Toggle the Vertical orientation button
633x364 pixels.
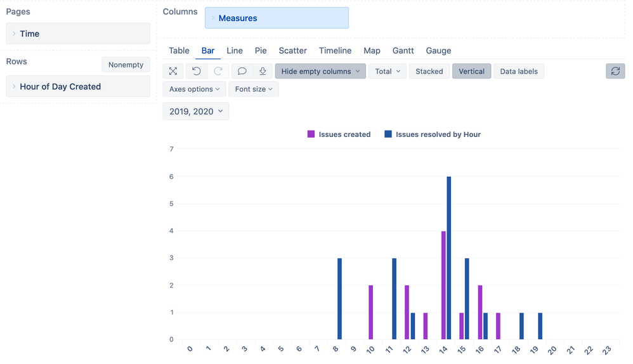pyautogui.click(x=471, y=72)
